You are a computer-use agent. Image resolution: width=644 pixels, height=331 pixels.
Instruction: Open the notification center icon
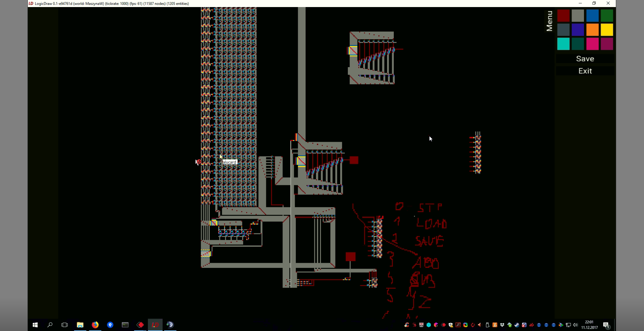point(606,325)
